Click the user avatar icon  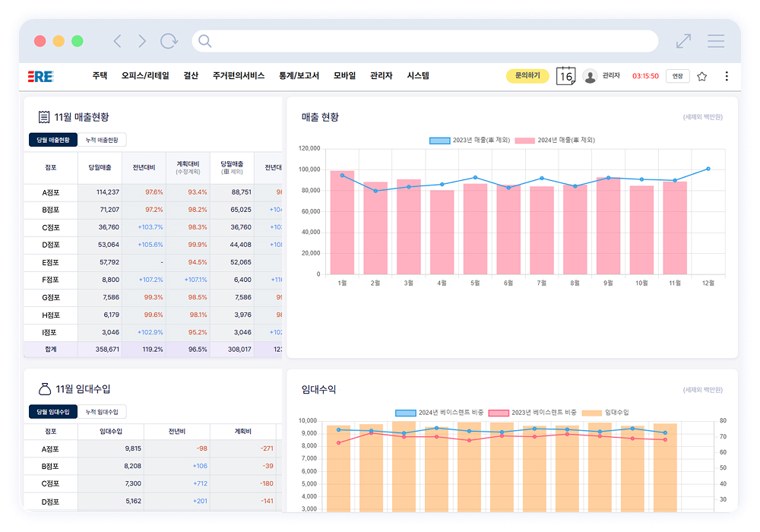tap(590, 76)
